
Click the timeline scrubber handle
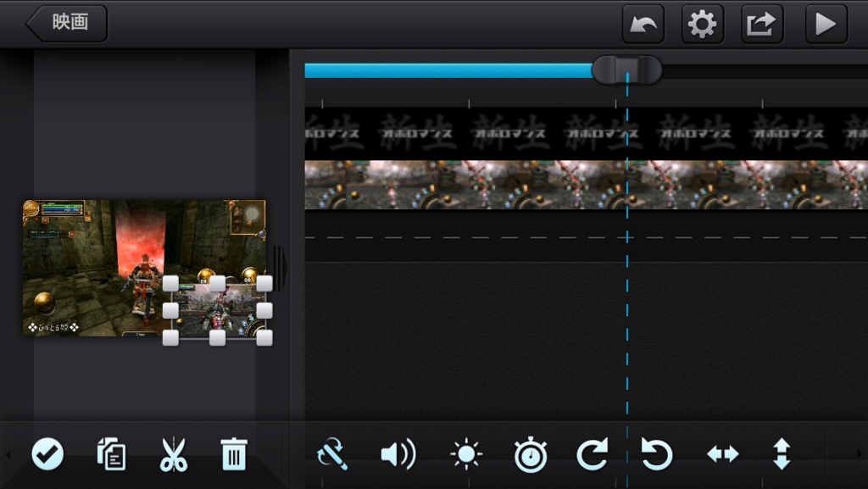coord(626,70)
